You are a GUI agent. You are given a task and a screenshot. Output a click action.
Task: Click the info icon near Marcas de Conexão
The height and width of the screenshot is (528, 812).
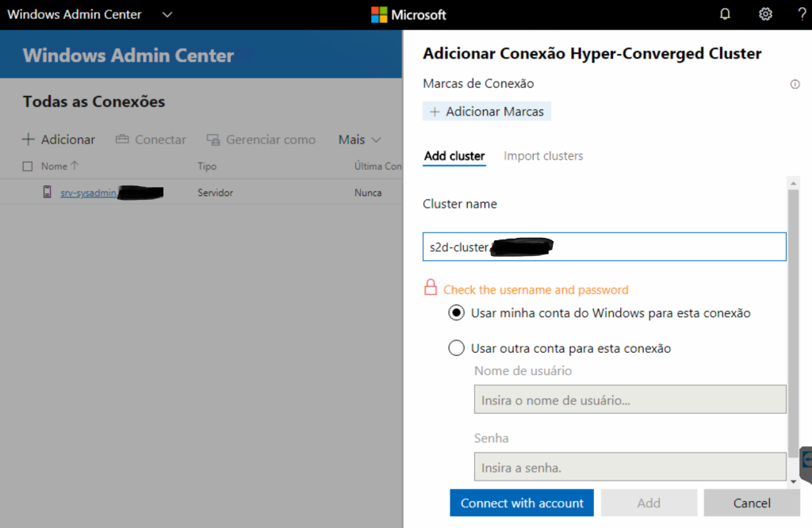[795, 84]
